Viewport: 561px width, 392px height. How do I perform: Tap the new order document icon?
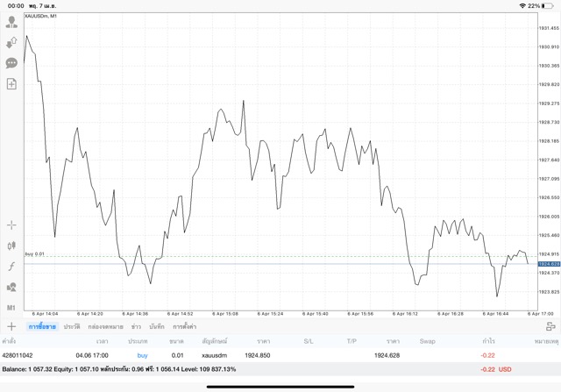pyautogui.click(x=11, y=84)
